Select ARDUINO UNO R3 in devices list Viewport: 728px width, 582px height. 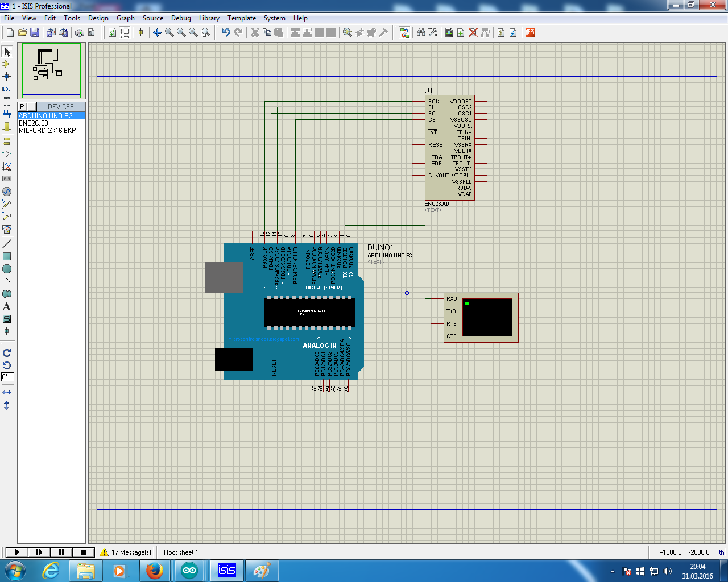[x=51, y=116]
